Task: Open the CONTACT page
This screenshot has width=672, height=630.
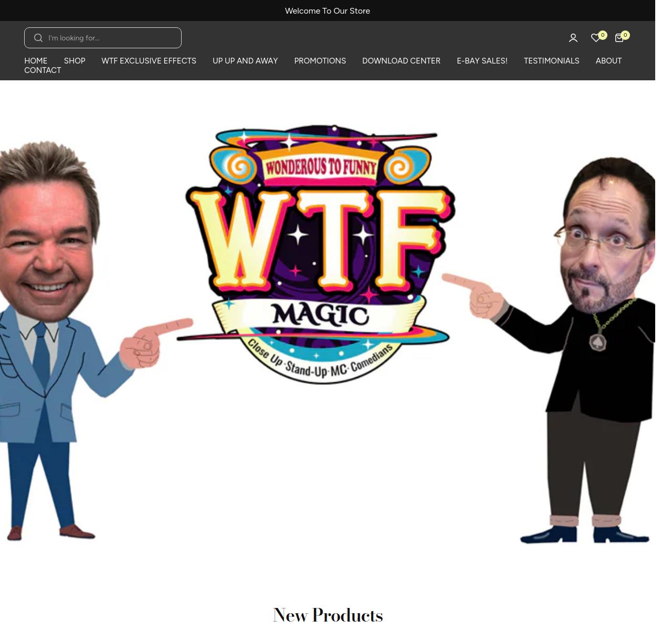Action: click(x=43, y=70)
